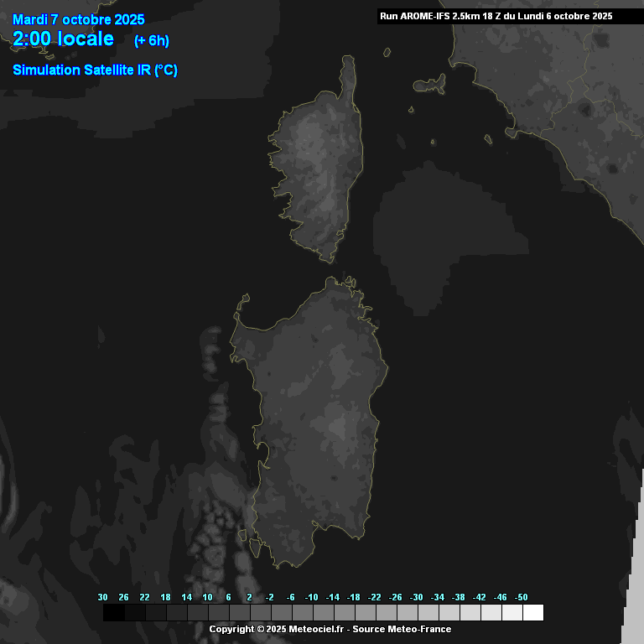Click the 26 legend scale label
This screenshot has height=644, width=644.
coord(123,597)
